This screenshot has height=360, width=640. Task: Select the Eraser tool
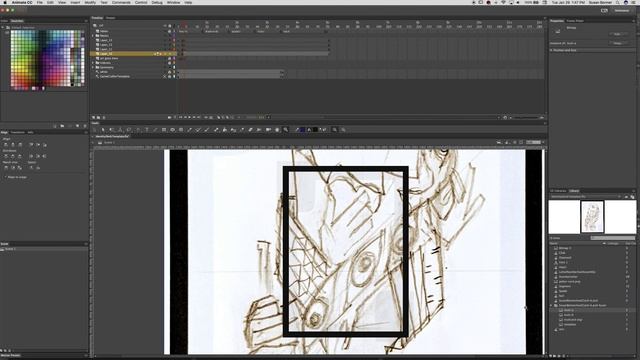coord(250,130)
